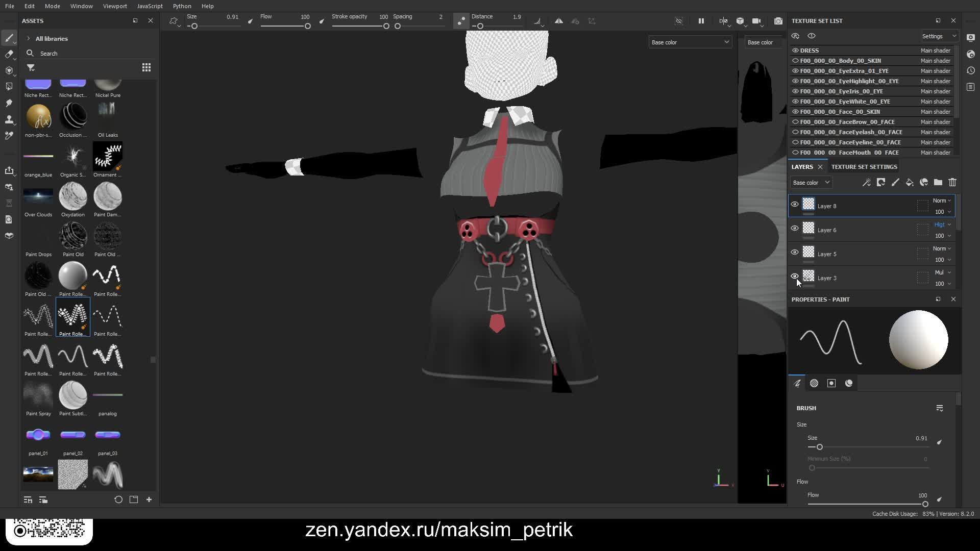Expand All libraries tree
This screenshot has height=551, width=980.
(29, 38)
